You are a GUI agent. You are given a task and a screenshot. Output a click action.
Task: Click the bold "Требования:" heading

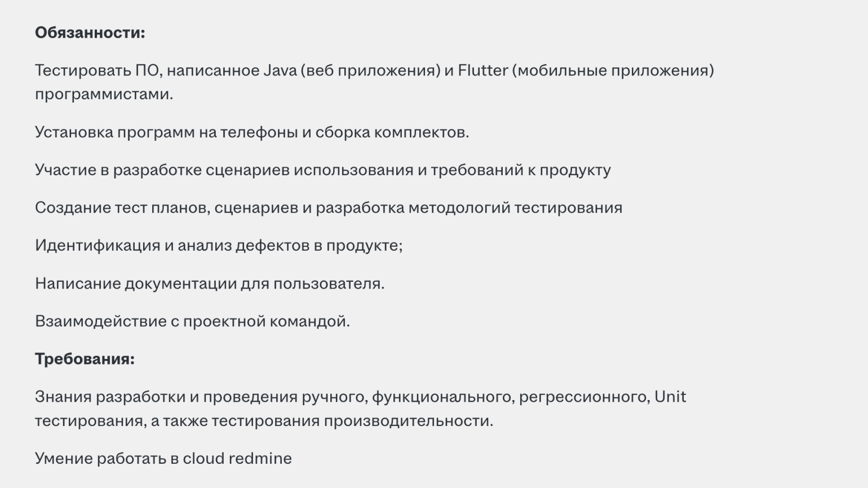(x=85, y=359)
